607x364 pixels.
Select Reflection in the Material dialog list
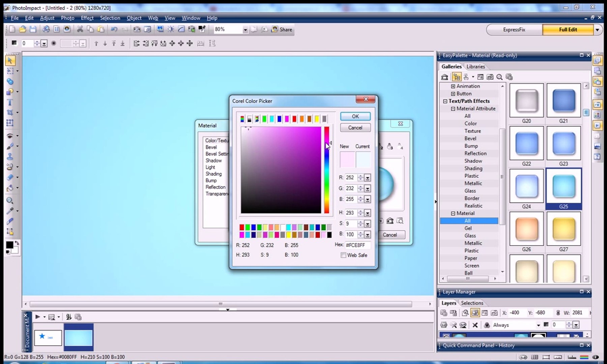[215, 187]
